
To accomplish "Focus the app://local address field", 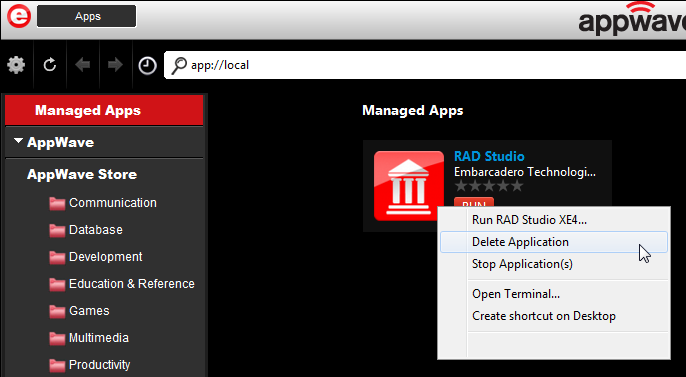I will pos(425,65).
